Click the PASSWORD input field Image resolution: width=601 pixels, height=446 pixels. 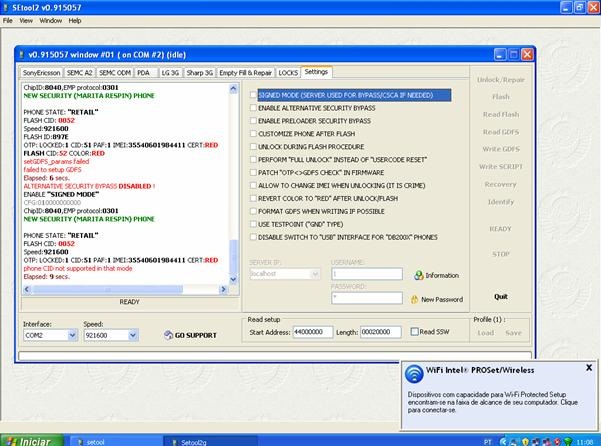click(367, 298)
